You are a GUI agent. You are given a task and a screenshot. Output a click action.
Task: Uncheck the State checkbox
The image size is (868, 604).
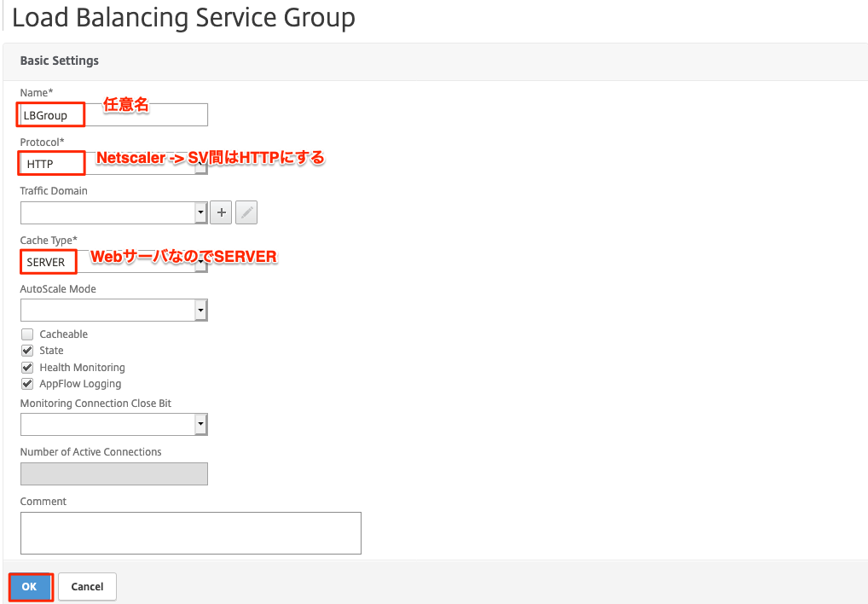pos(26,350)
